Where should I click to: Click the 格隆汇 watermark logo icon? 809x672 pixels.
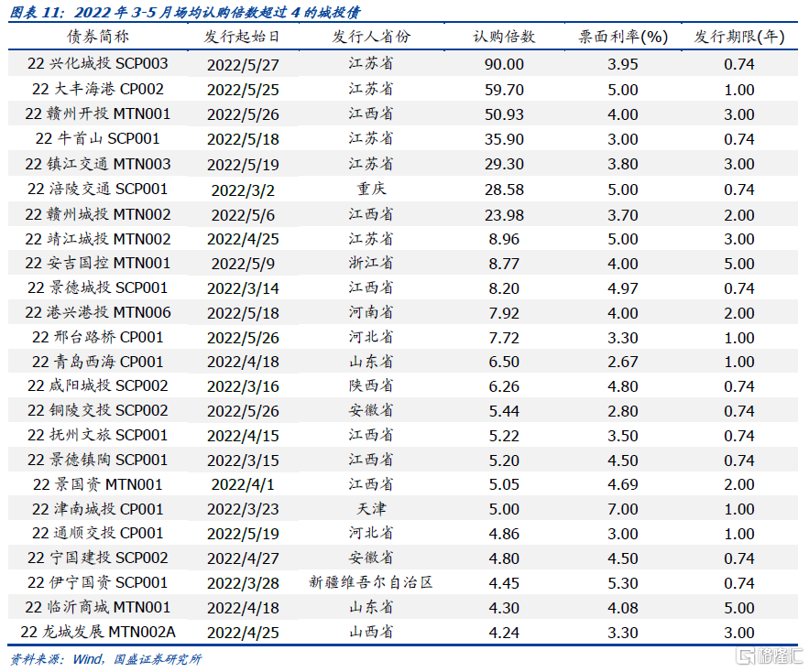(747, 656)
